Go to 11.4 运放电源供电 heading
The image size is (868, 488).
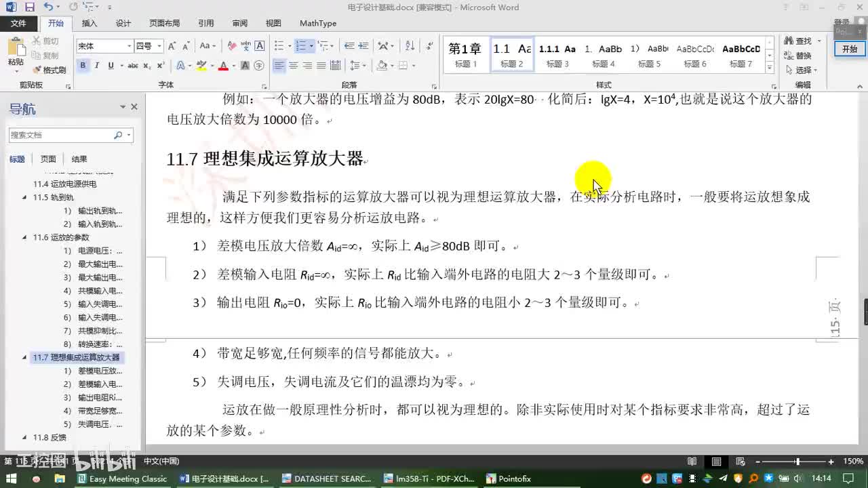click(x=65, y=184)
